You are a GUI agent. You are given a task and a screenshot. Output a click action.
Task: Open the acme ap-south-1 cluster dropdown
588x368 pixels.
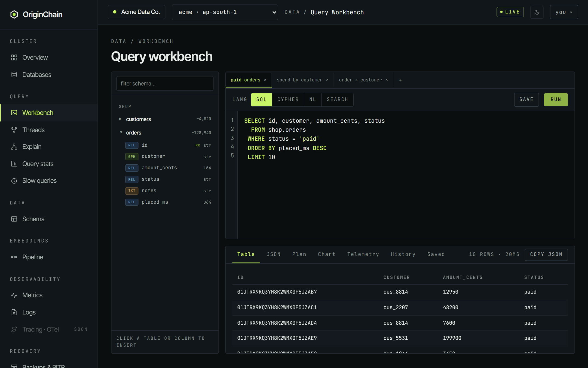225,12
